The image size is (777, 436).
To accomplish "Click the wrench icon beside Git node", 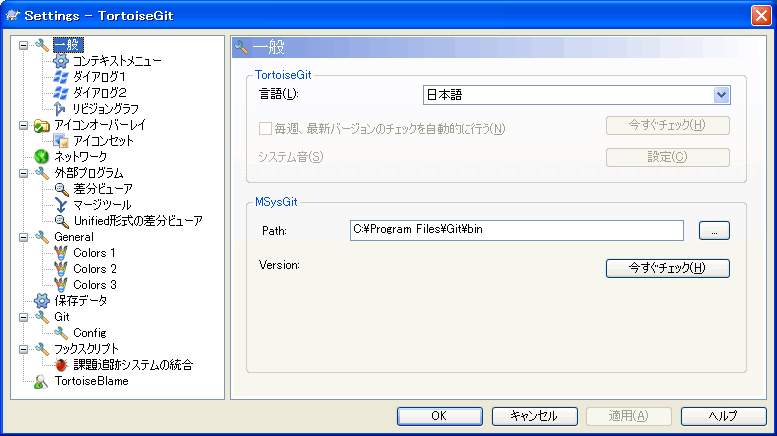I will pyautogui.click(x=42, y=317).
